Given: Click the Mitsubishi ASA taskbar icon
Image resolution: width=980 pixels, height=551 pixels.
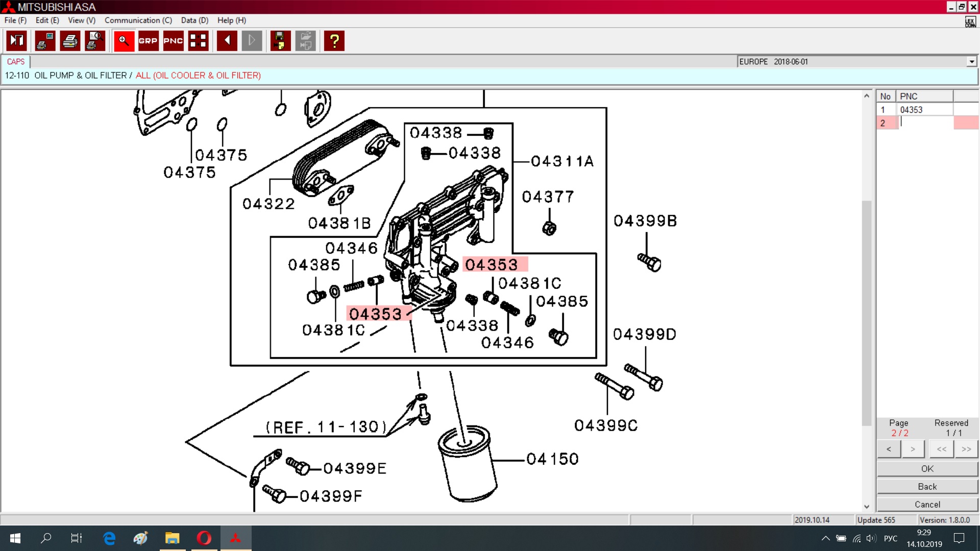Looking at the screenshot, I should (235, 538).
